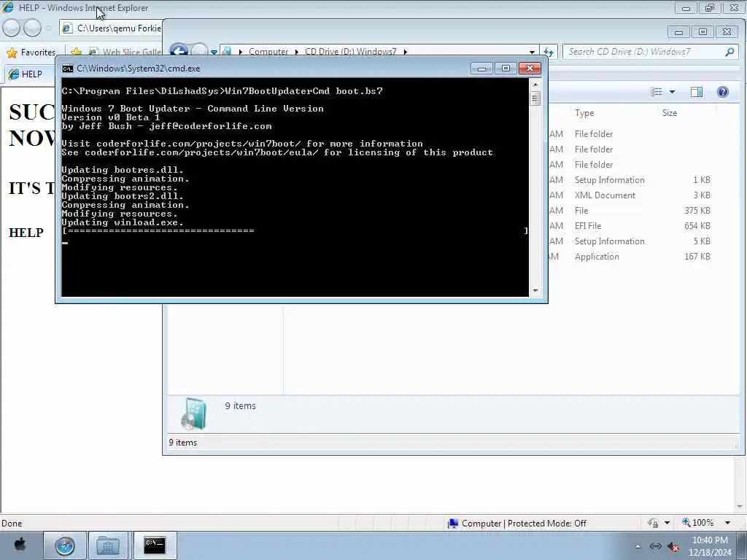Click the computer icon in the Explorer address bar
The height and width of the screenshot is (560, 747).
click(227, 52)
